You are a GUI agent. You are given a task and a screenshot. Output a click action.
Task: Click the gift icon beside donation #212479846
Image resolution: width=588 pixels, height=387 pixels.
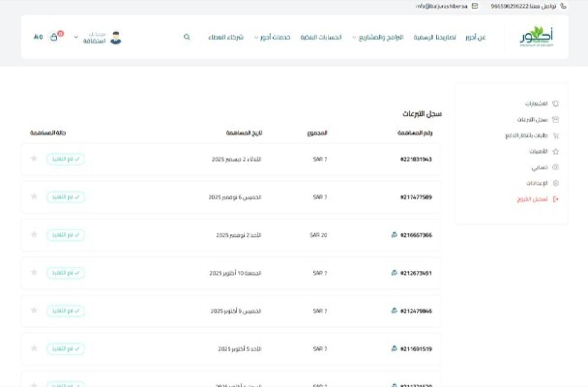(x=394, y=311)
